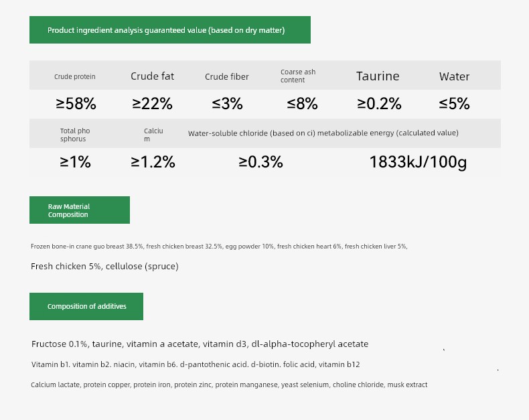Click the Raw Material Composition green label
This screenshot has height=420, width=529.
(x=79, y=210)
